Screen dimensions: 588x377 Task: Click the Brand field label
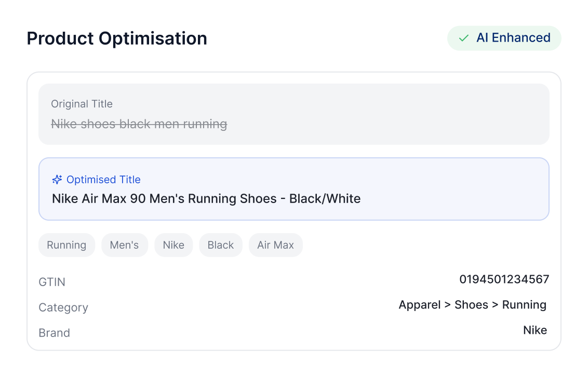coord(55,333)
